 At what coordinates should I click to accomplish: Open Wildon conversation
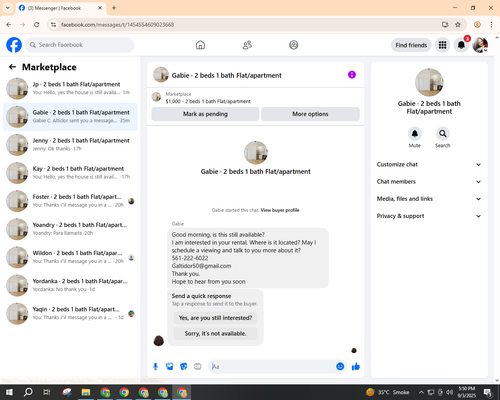click(x=70, y=257)
